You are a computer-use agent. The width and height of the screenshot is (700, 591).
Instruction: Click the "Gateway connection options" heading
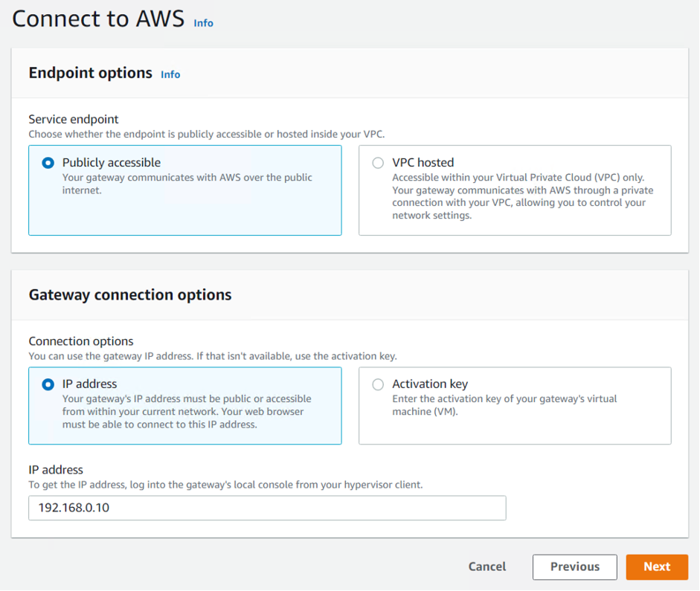[x=130, y=294]
